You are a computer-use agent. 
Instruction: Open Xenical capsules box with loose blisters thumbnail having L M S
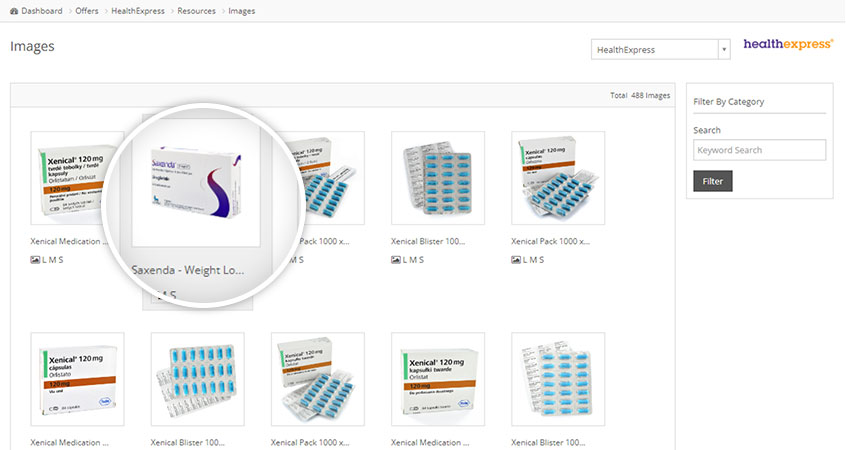tap(558, 178)
